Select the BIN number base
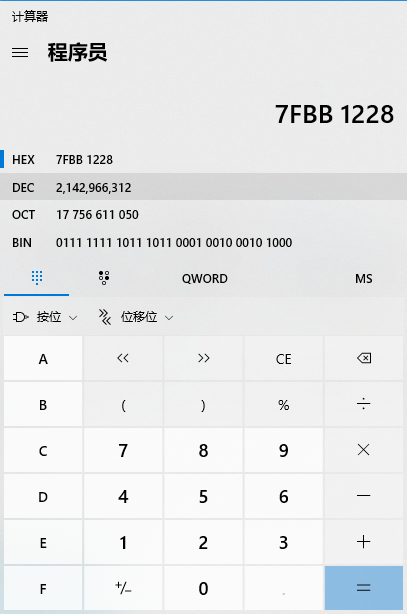This screenshot has height=614, width=407. (203, 243)
